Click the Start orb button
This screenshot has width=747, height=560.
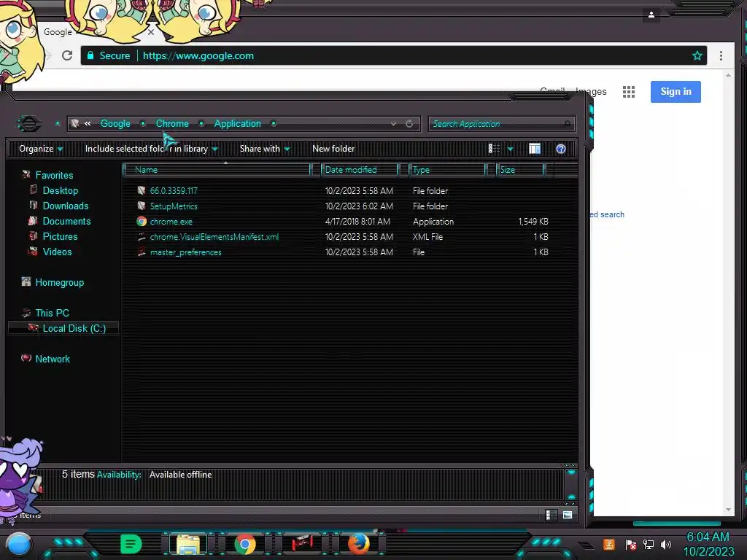pos(18,544)
